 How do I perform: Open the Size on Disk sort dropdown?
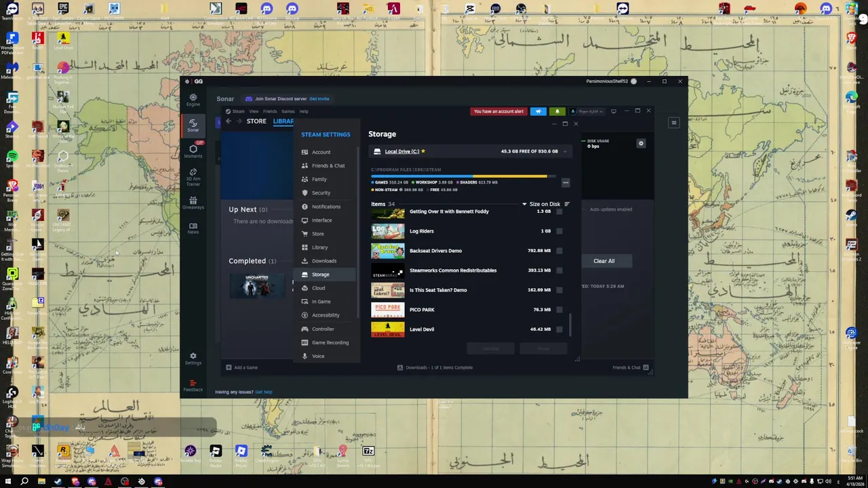tap(541, 204)
